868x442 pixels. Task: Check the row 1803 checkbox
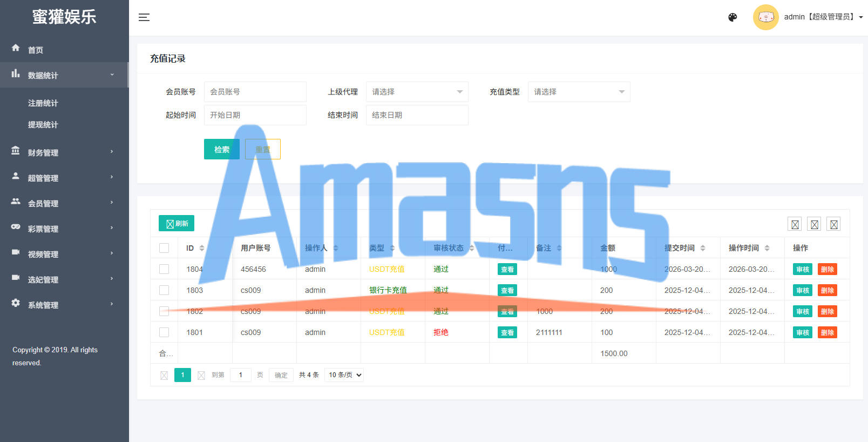pos(164,290)
